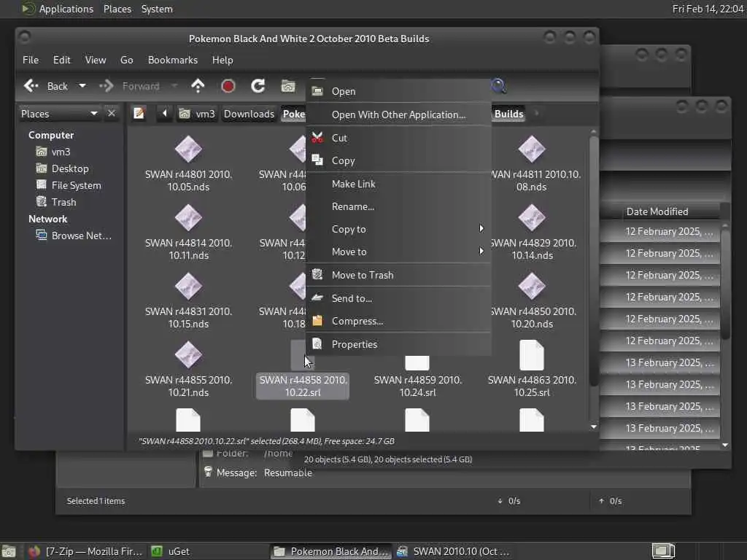The image size is (747, 560).
Task: Select file SWAN r44831 2010.10.15.nds
Action: point(188,300)
